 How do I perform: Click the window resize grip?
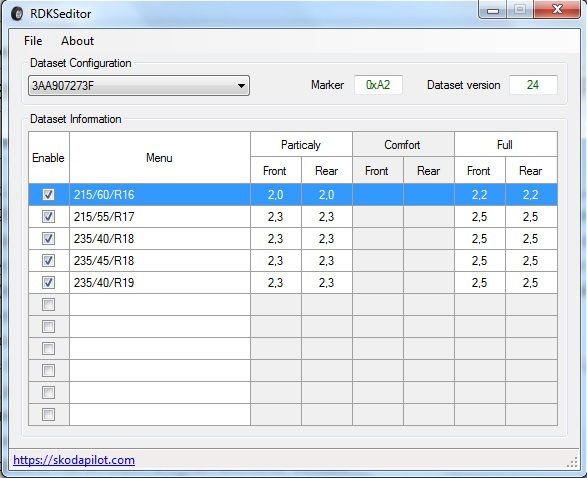point(572,462)
